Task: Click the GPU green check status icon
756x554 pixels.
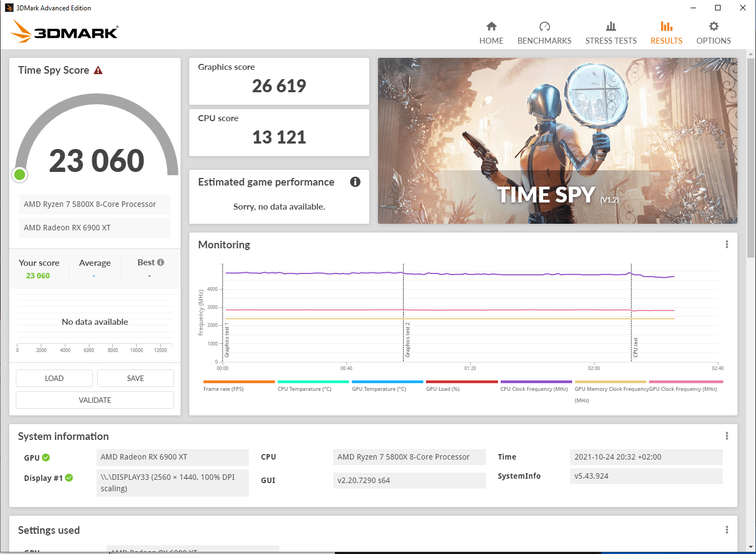Action: (46, 457)
